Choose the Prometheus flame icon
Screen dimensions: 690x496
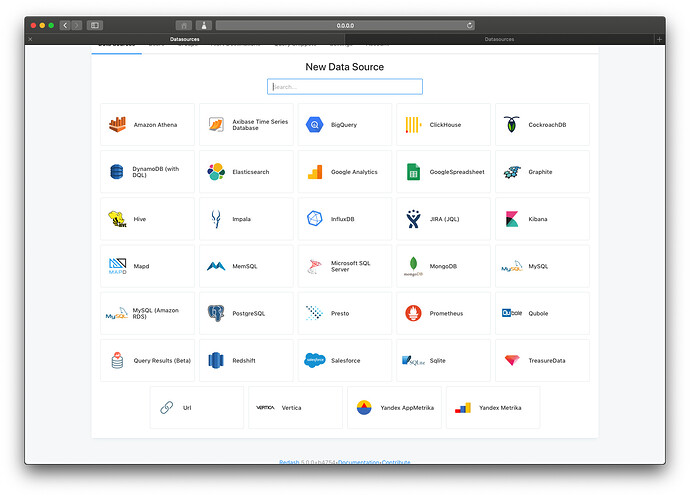coord(413,313)
